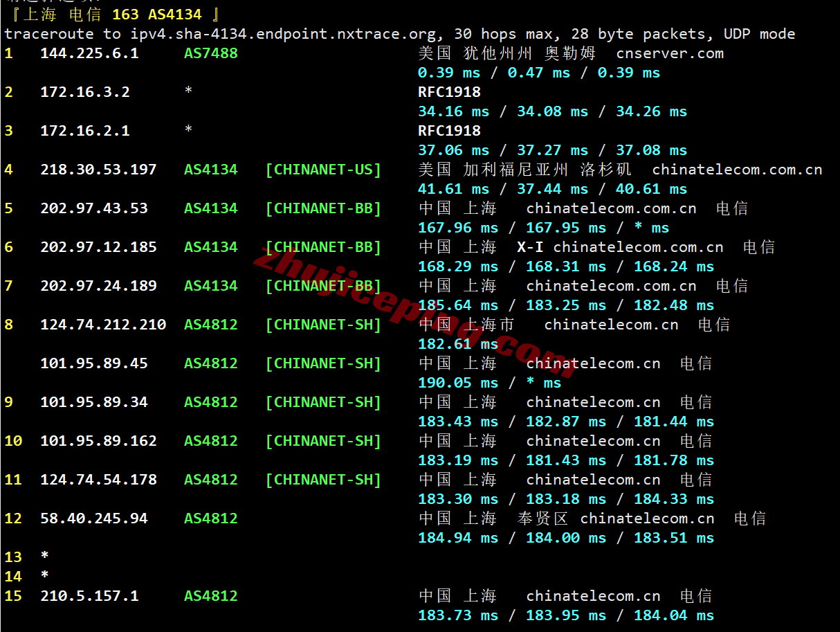
Task: Click IP address 202.97.24.189
Action: click(98, 286)
